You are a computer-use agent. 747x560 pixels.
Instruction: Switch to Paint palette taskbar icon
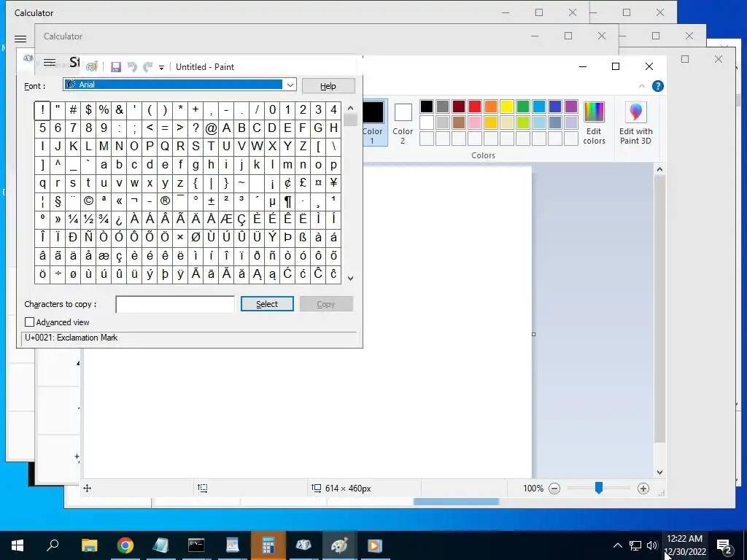pyautogui.click(x=339, y=545)
